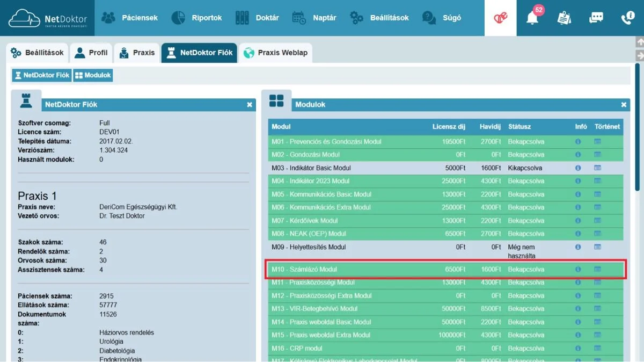Open history for M08 NEAK (OEP) Modul
The image size is (644, 362).
click(597, 234)
